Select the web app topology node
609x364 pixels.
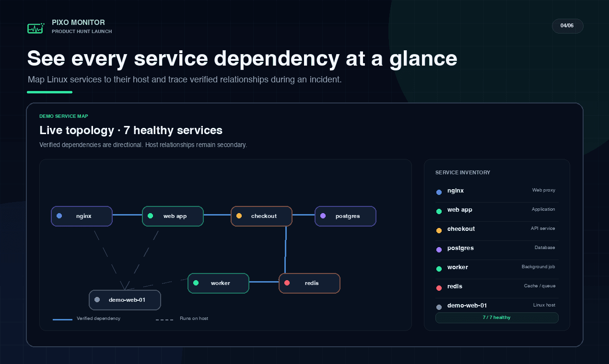pyautogui.click(x=173, y=216)
